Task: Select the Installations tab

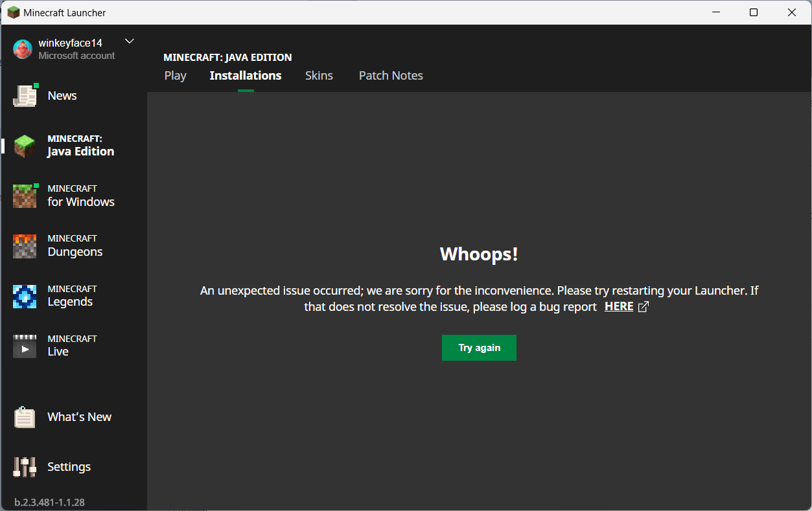Action: [x=246, y=76]
